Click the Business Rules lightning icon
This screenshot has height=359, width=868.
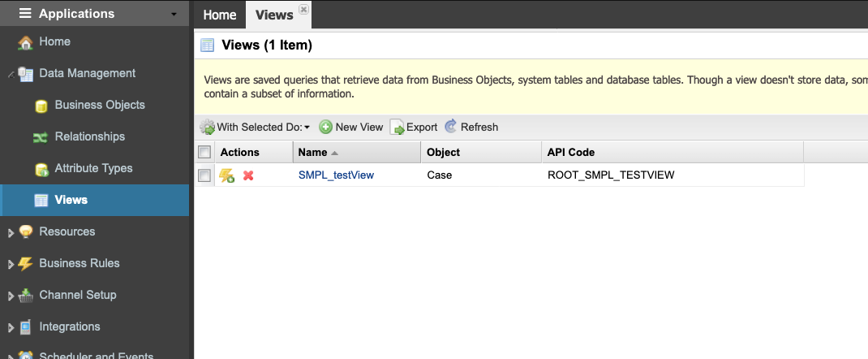[x=25, y=264]
